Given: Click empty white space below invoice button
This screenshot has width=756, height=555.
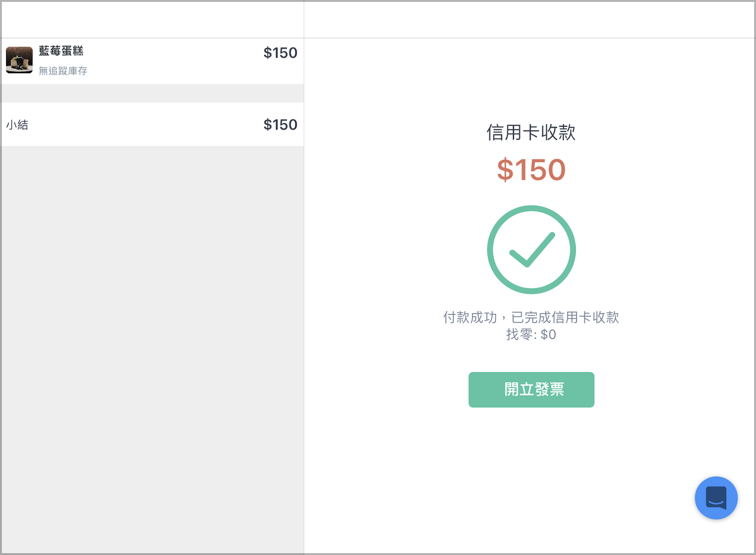Looking at the screenshot, I should coord(531,473).
